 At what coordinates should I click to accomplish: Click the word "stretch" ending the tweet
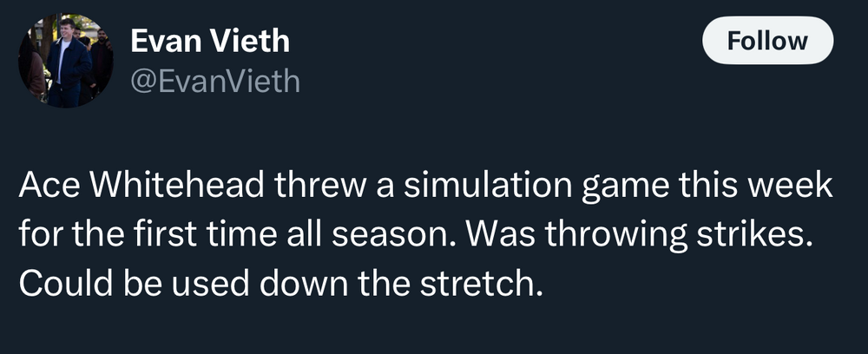[479, 283]
